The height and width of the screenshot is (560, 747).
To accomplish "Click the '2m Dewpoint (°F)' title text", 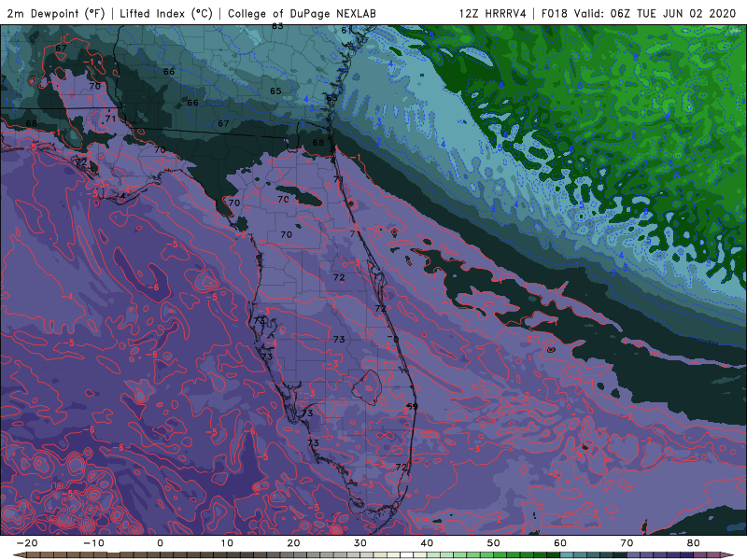I will click(56, 13).
